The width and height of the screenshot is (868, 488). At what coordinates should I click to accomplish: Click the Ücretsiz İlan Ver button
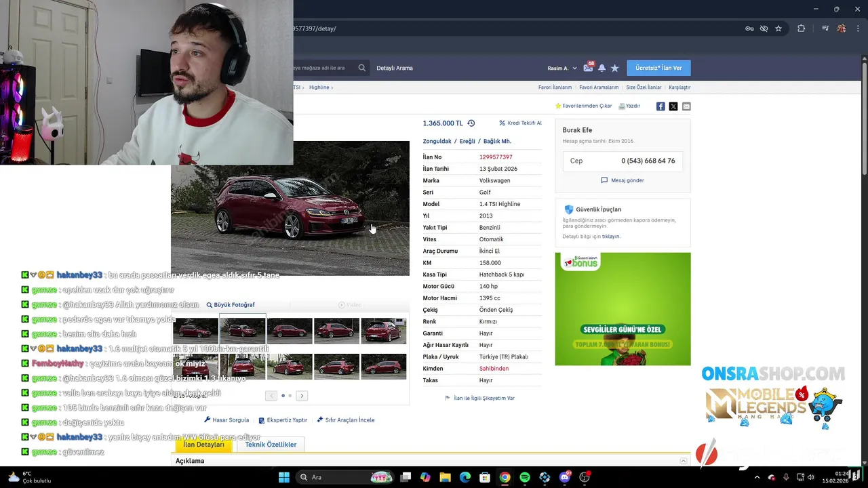(x=658, y=68)
